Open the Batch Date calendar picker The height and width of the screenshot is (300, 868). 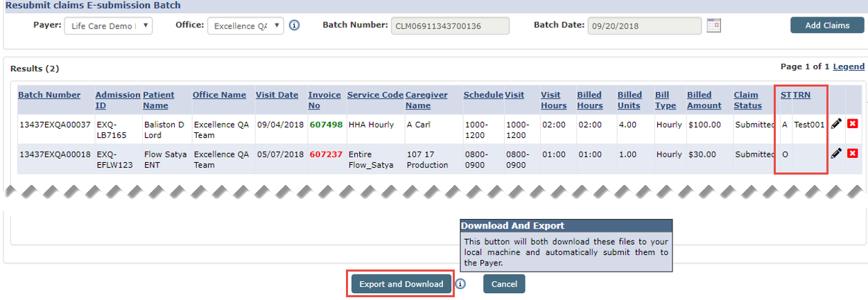[x=713, y=26]
